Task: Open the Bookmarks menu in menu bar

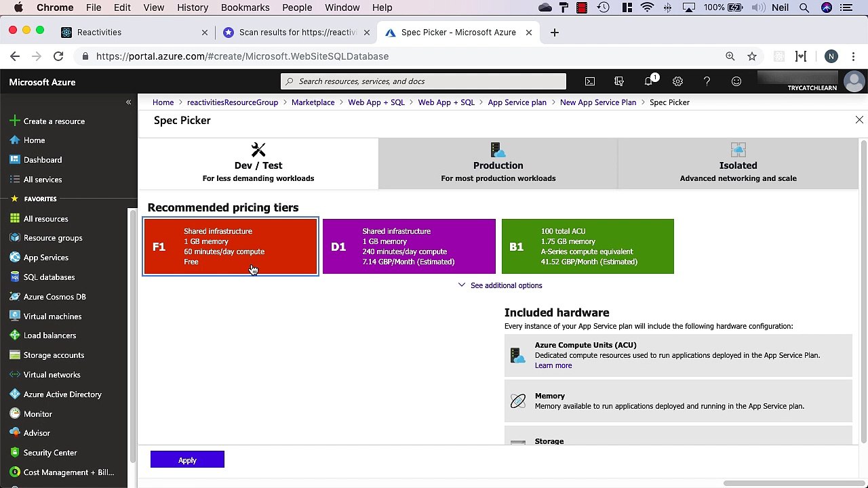Action: [x=245, y=7]
